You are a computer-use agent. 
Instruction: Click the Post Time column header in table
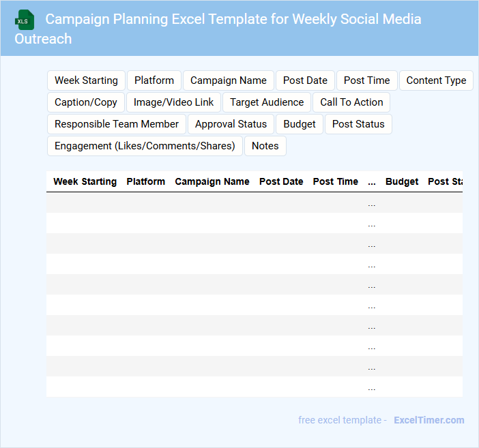pos(335,182)
